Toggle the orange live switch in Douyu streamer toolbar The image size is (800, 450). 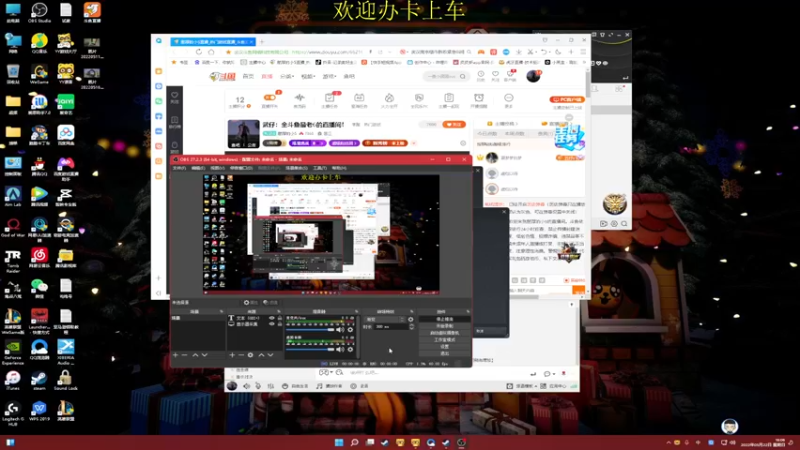tap(270, 97)
